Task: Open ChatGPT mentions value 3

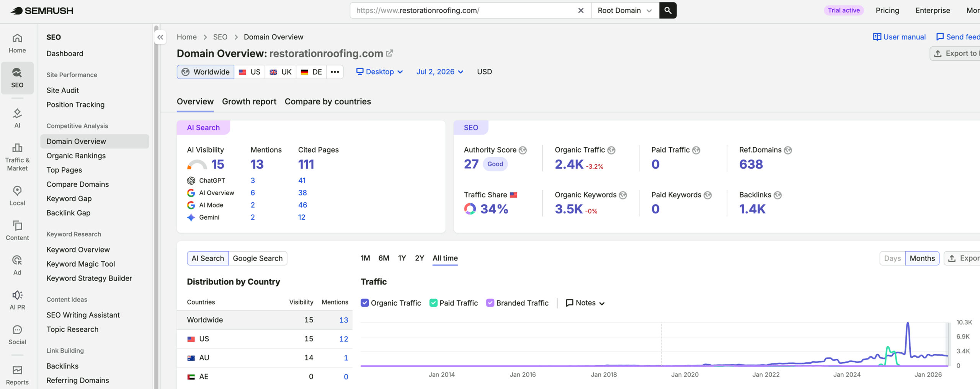Action: 253,181
